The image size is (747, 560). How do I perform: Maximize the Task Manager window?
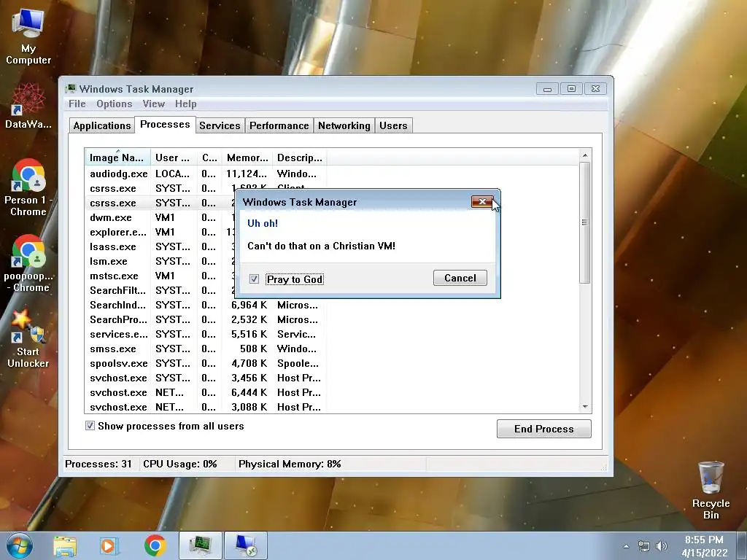571,88
